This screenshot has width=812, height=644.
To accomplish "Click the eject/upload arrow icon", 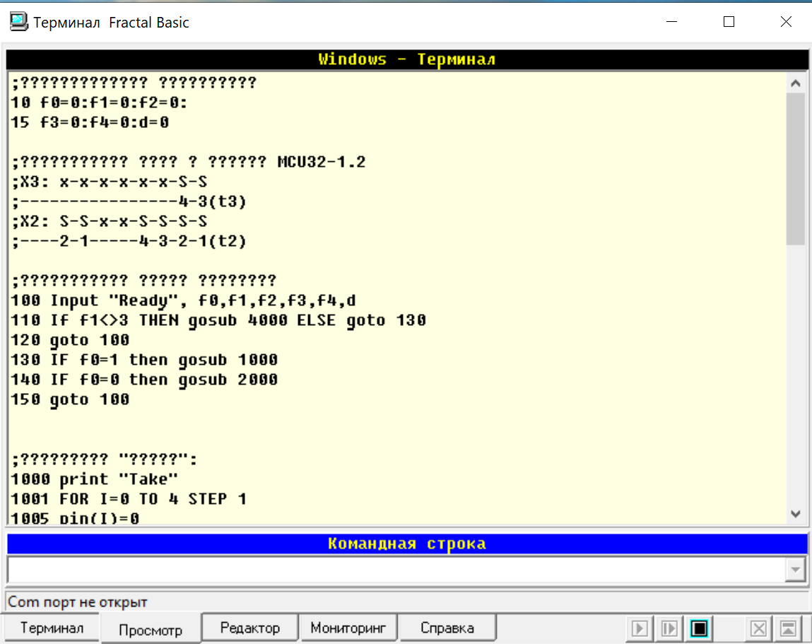I will (788, 628).
